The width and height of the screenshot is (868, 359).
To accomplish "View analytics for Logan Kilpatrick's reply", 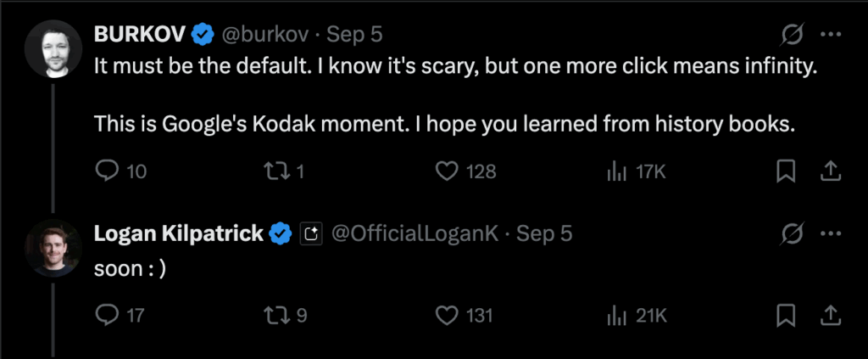I will (615, 316).
